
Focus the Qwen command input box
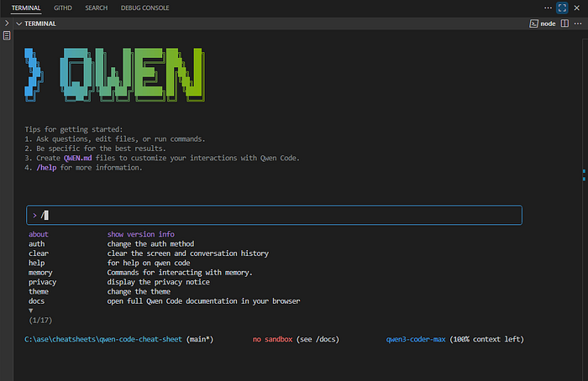[x=274, y=215]
